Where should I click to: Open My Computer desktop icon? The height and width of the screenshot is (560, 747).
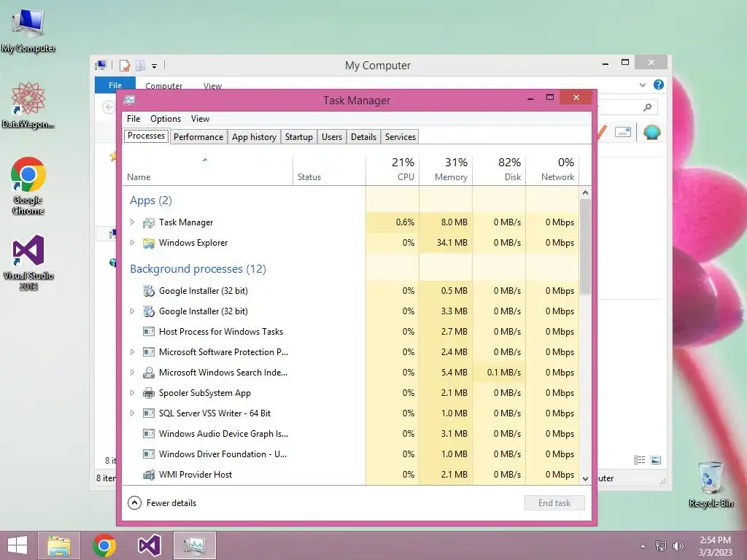click(28, 29)
